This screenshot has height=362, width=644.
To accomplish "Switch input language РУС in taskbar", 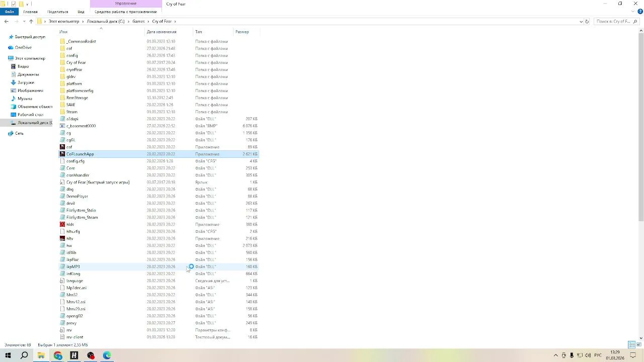I will coord(598,355).
